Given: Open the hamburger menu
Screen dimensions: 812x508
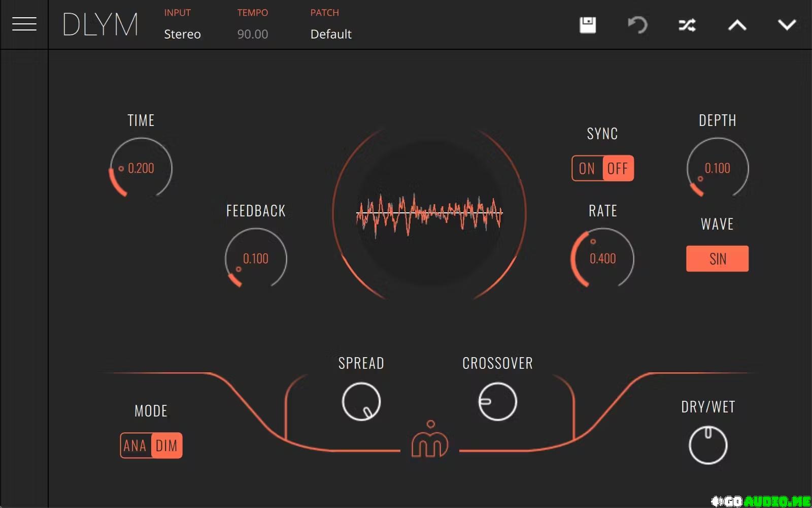Looking at the screenshot, I should coord(24,24).
